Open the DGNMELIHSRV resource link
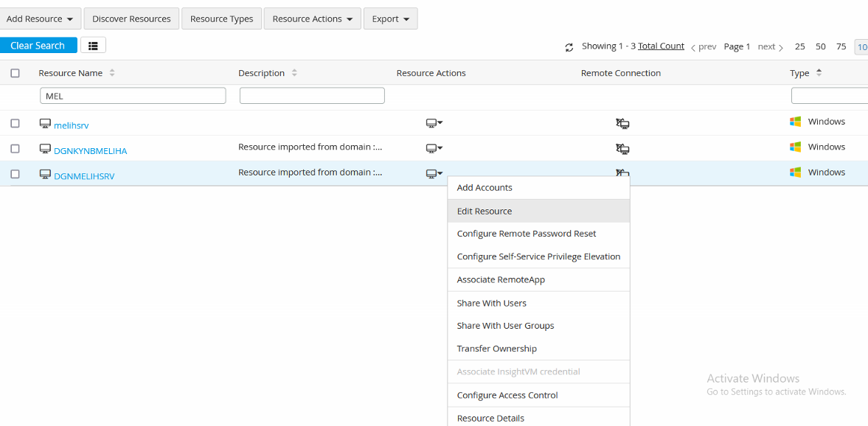This screenshot has width=868, height=426. (84, 176)
